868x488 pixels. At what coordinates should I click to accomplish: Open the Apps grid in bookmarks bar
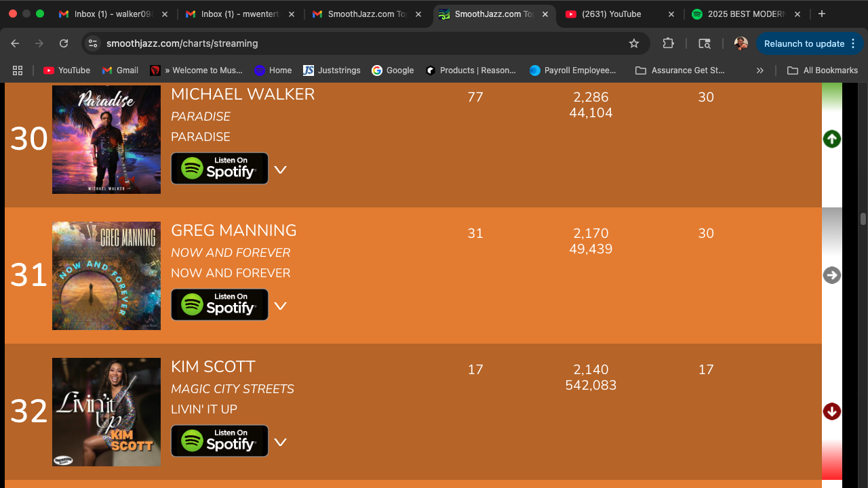point(18,70)
